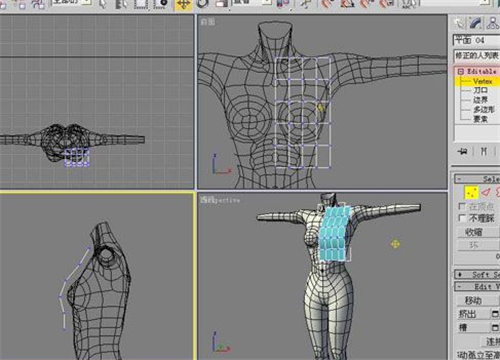Click the front viewport label
The width and height of the screenshot is (500, 360).
click(x=208, y=22)
